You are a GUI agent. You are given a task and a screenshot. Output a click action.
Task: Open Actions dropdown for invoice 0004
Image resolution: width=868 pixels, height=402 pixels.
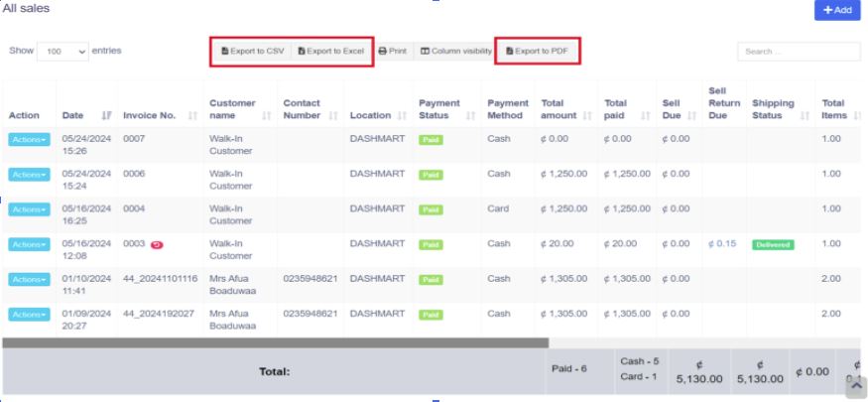click(29, 209)
